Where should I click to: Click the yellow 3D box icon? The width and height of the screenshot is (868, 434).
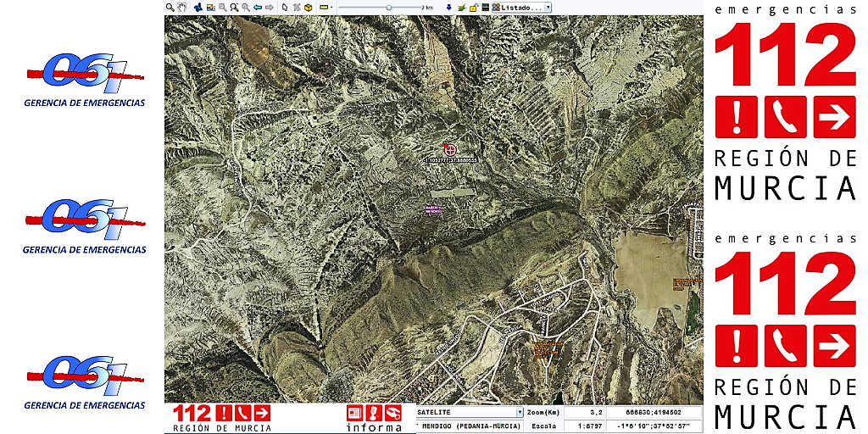(x=308, y=7)
